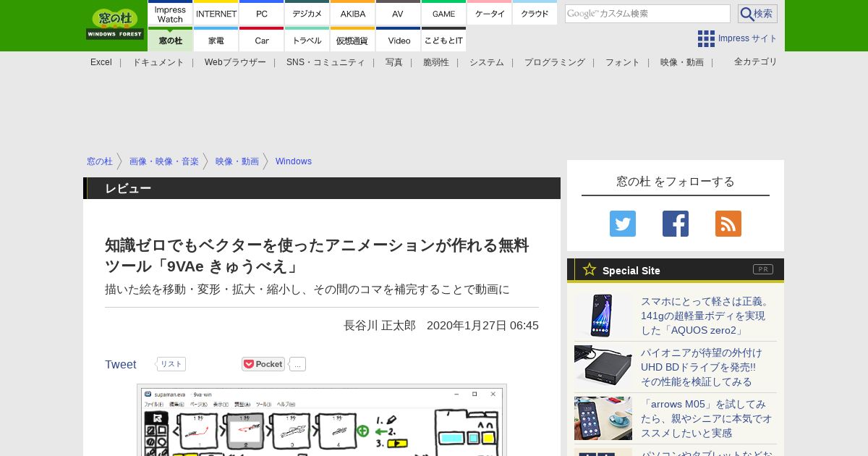The width and height of the screenshot is (868, 456).
Task: Open the Impress サイト grid icon
Action: (x=706, y=38)
